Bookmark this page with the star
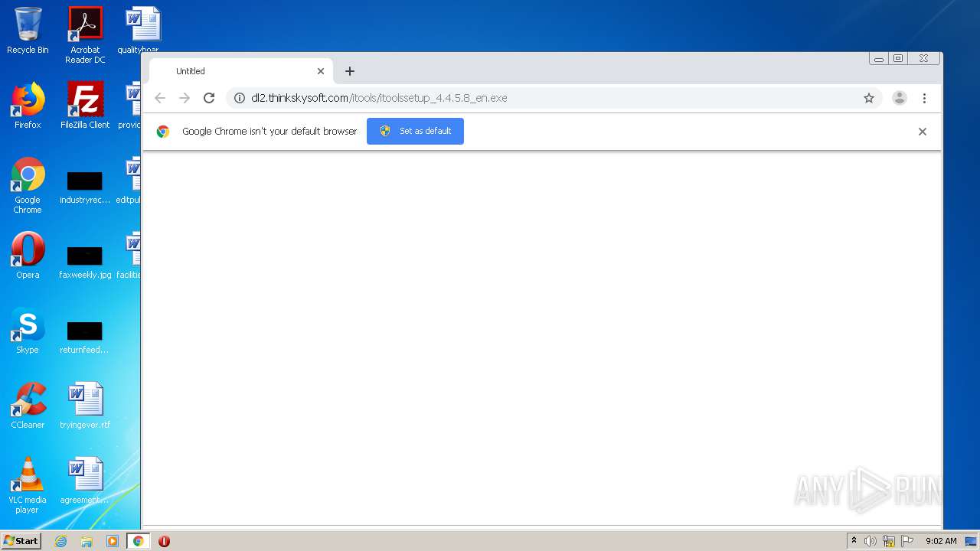Screen dimensions: 980x551 (x=869, y=98)
